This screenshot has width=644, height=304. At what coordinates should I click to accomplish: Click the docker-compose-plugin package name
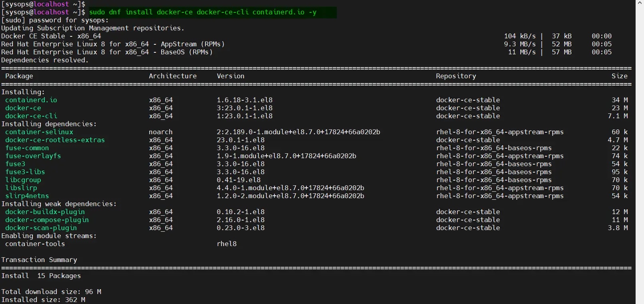point(47,220)
